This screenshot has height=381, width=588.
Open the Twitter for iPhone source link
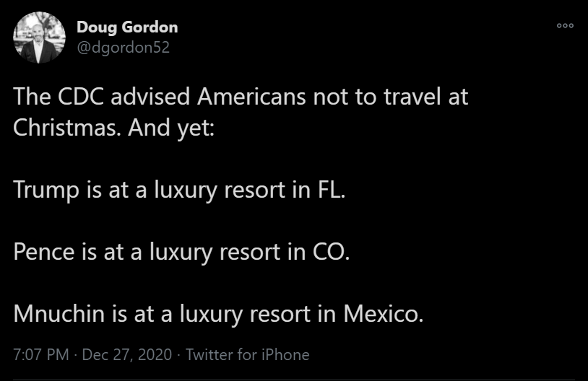pos(248,354)
